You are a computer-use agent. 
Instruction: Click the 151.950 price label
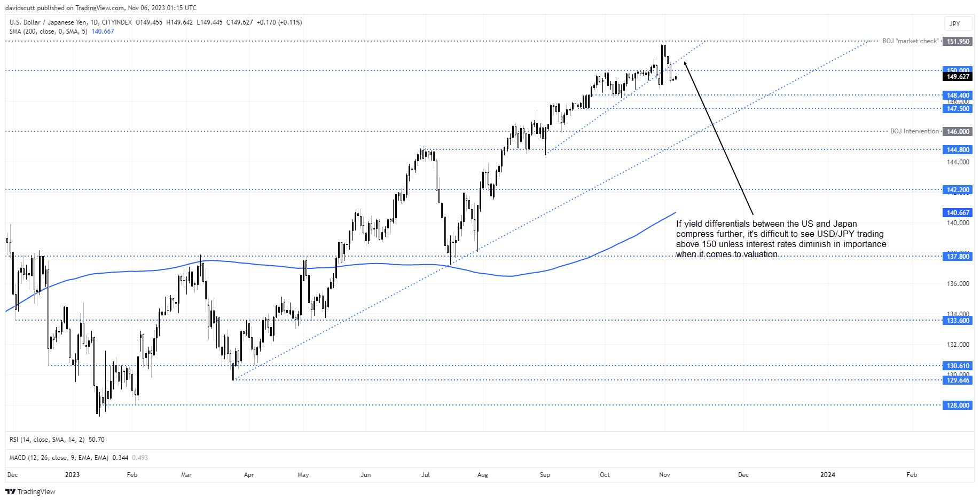(958, 42)
